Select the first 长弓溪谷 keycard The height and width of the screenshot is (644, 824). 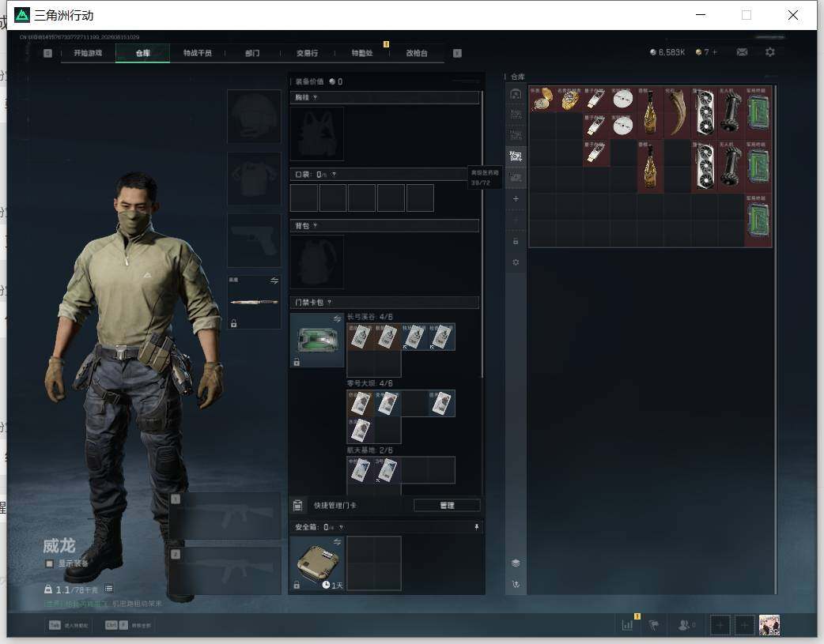coord(361,337)
